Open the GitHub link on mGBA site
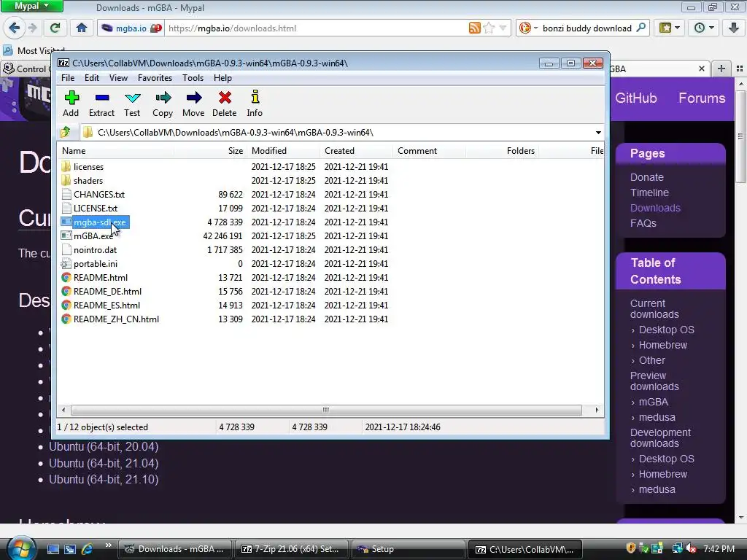 [x=635, y=98]
